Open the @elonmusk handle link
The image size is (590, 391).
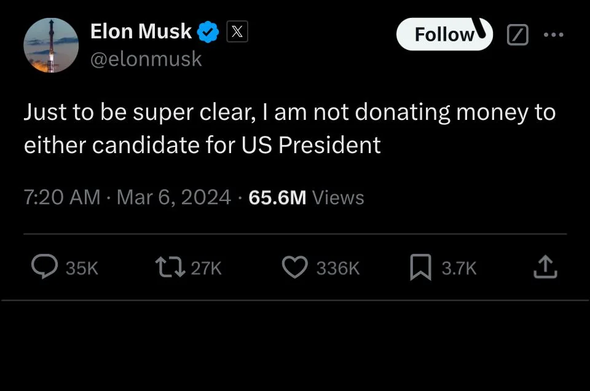146,59
